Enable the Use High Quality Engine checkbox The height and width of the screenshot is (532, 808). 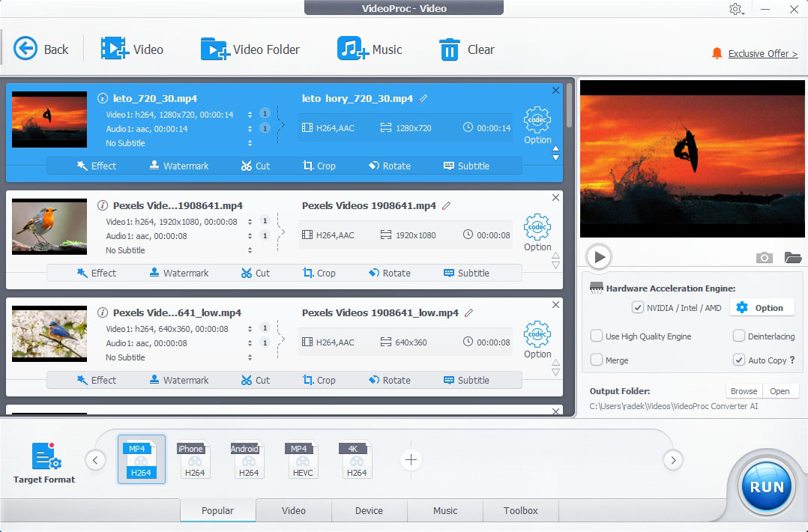pyautogui.click(x=597, y=336)
